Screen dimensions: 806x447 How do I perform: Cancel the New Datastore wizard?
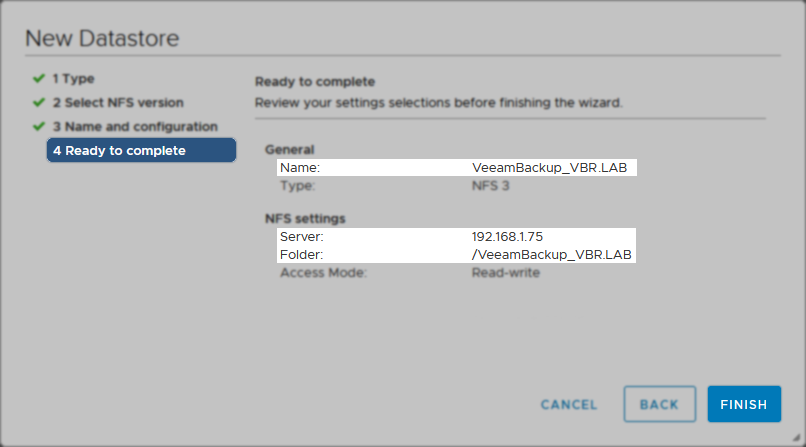[569, 404]
